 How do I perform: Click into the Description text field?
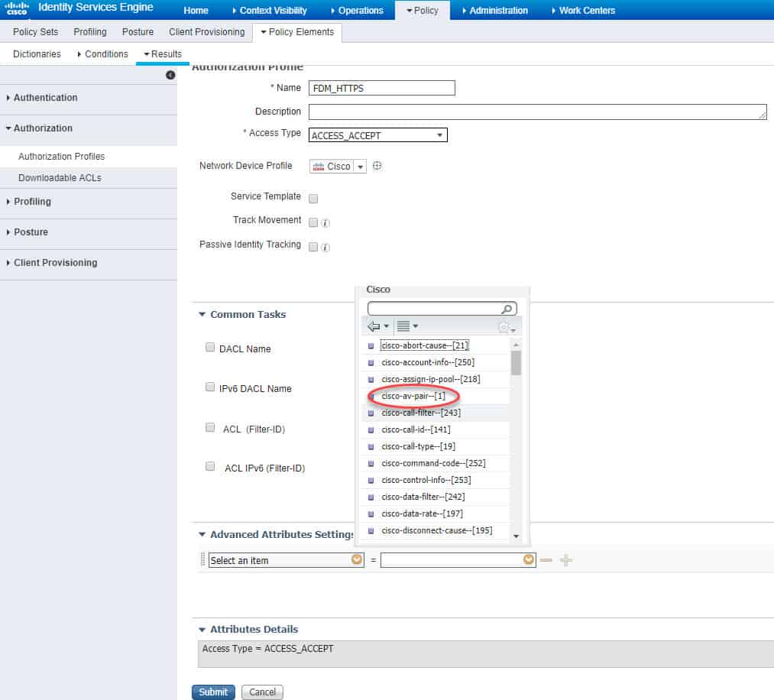point(538,112)
